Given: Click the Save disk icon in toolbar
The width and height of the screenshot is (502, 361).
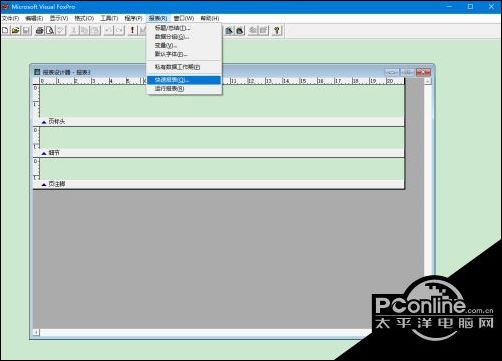Looking at the screenshot, I should tap(26, 30).
